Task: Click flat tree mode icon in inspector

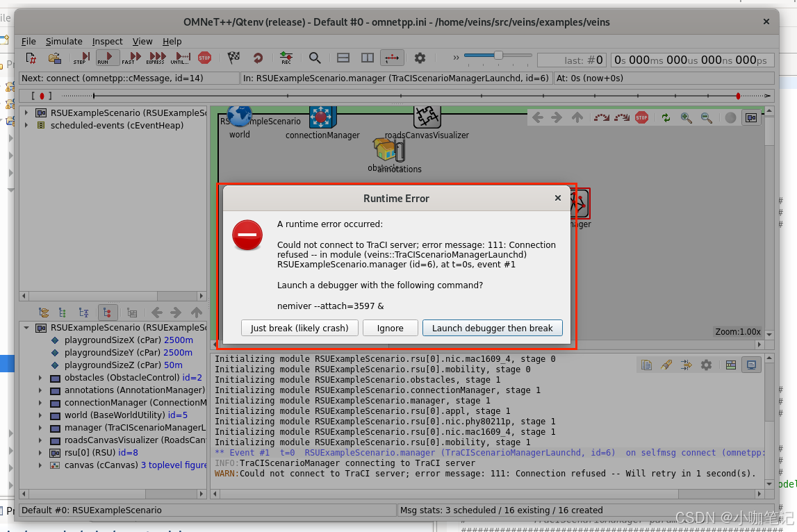Action: (63, 313)
